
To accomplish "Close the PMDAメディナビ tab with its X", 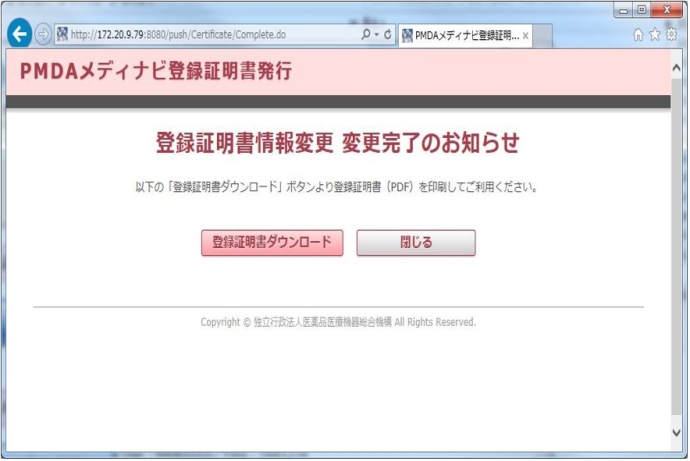I will (x=525, y=36).
